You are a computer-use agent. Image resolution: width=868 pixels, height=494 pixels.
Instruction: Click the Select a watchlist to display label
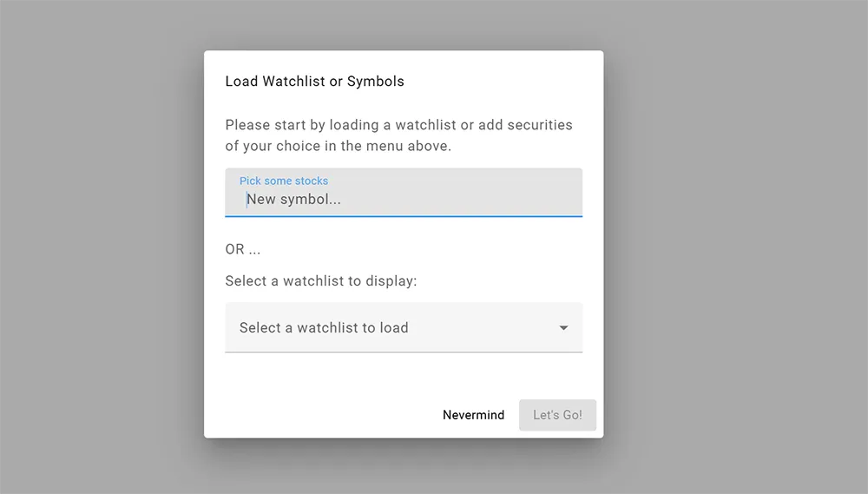coord(321,280)
